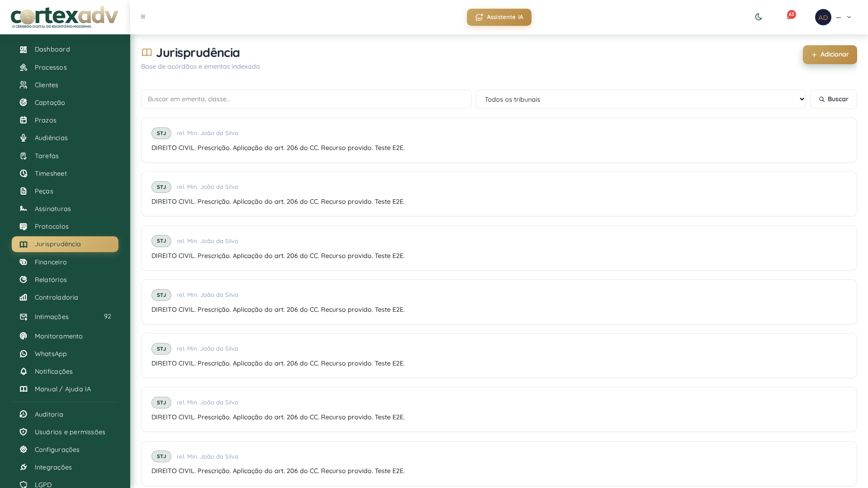This screenshot has width=868, height=488.
Task: Click the Integrações plug icon
Action: pos(24,468)
